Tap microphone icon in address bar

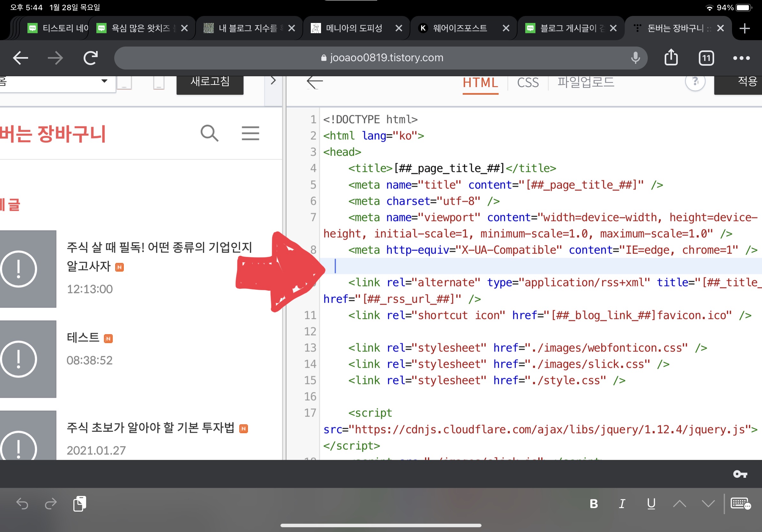click(x=635, y=58)
